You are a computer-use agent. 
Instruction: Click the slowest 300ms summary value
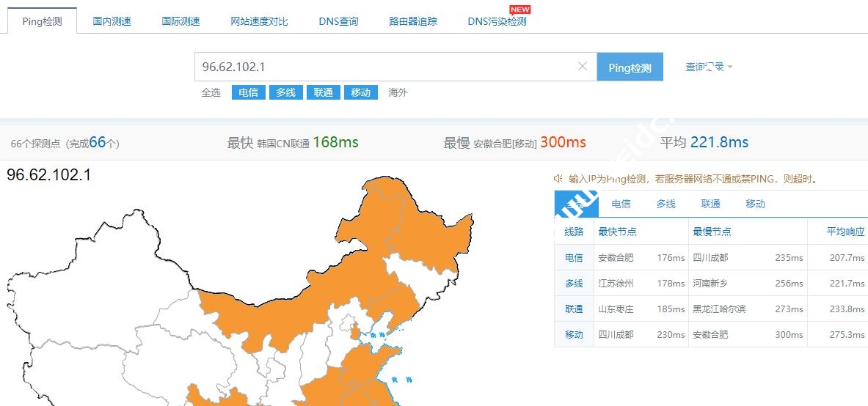pos(563,142)
